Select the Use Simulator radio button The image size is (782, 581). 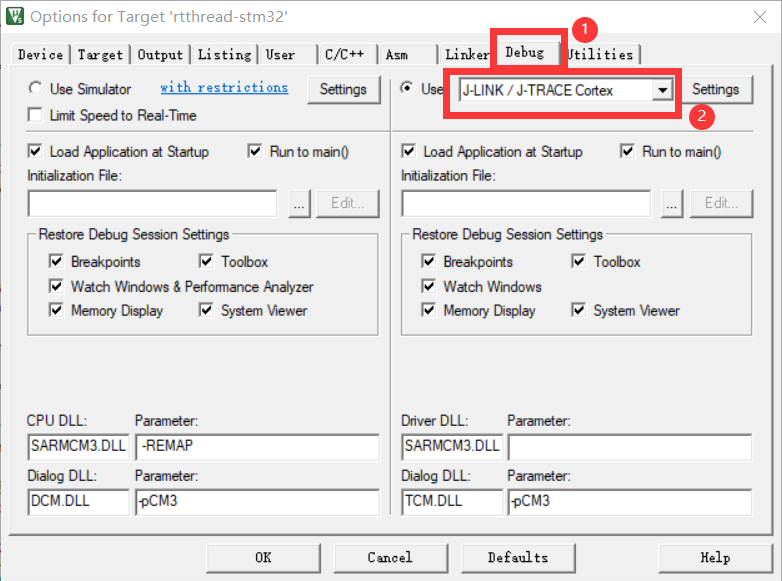pyautogui.click(x=35, y=88)
